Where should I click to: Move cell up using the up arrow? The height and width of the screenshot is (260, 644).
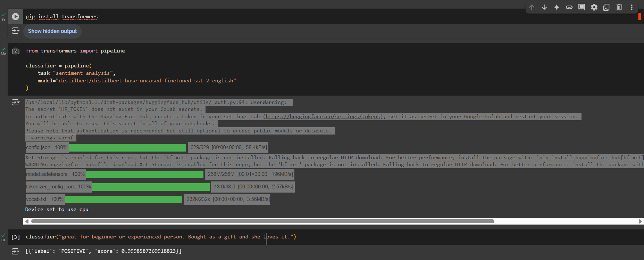tap(532, 7)
